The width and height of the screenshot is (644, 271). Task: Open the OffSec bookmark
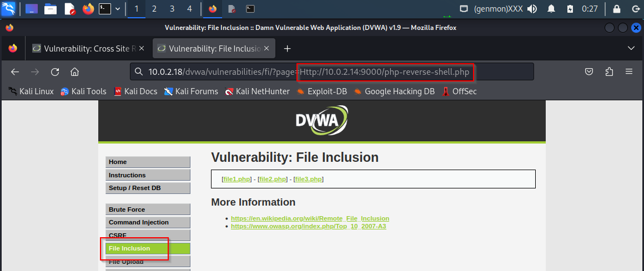tap(459, 91)
